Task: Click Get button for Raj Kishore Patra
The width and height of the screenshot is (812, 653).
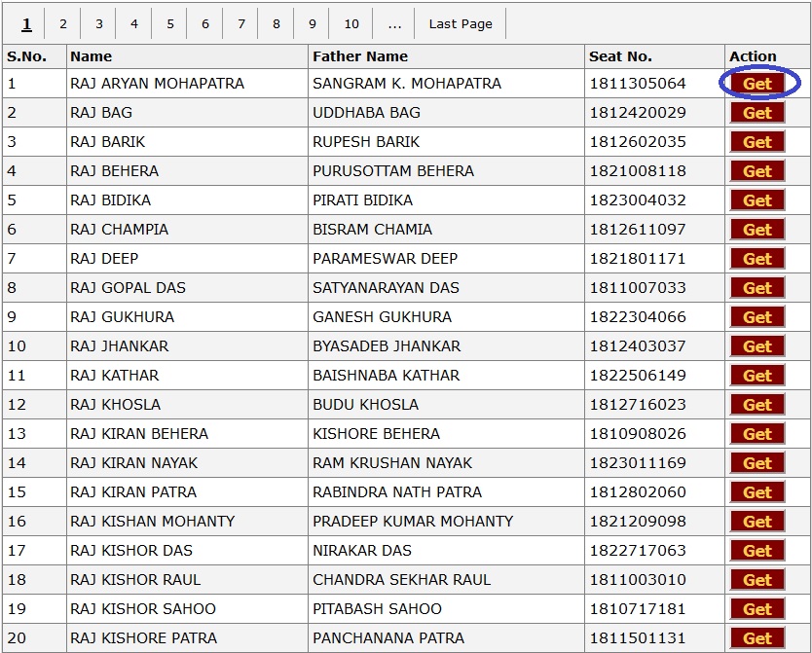Action: 757,638
